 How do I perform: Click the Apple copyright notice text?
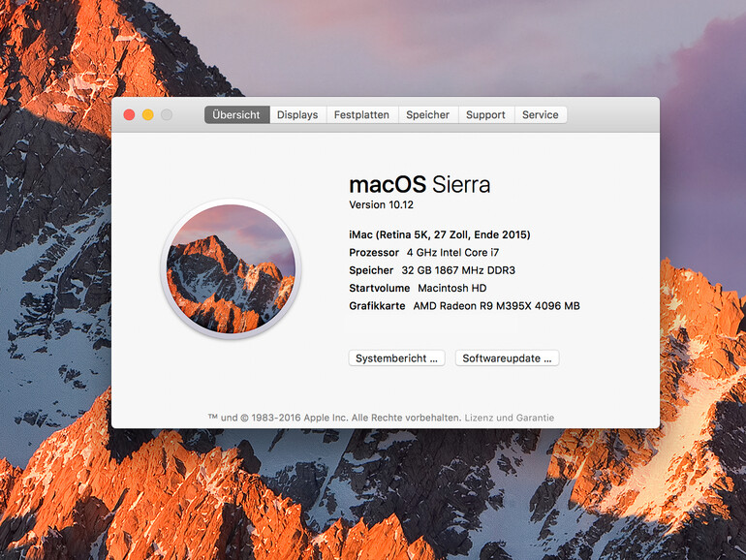click(334, 418)
